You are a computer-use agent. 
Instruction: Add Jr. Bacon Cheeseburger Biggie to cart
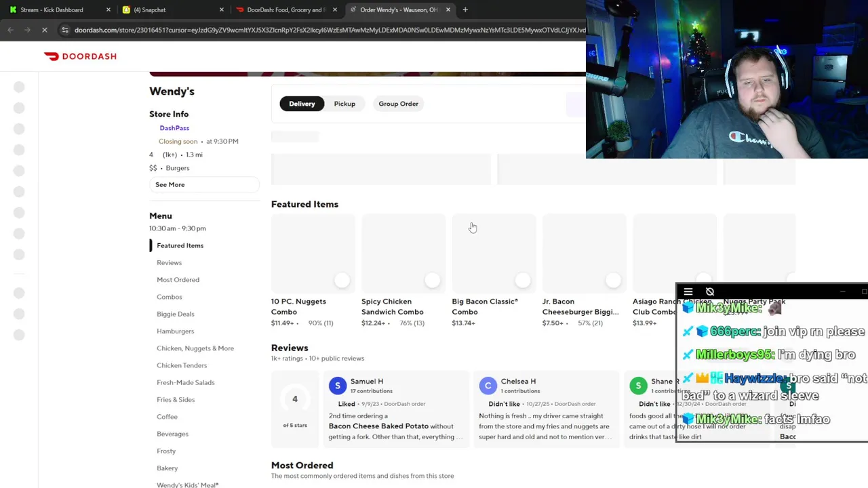[x=613, y=280]
